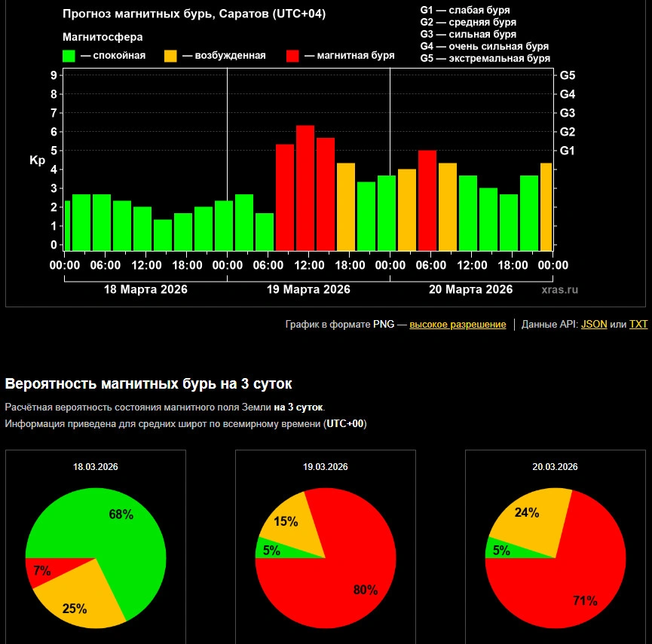Open the TXT API data link
Screen dimensions: 652x644
[638, 325]
